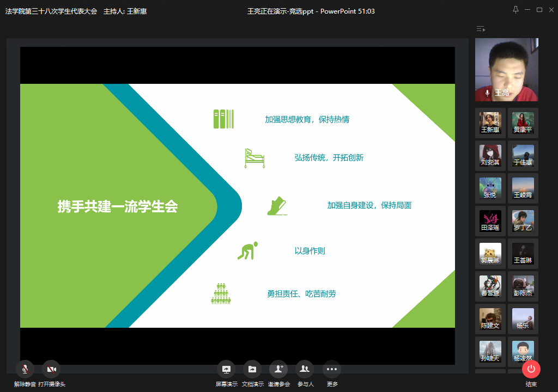Select participant 罗丁乙's avatar
Screen dimensions: 558x392
(523, 221)
